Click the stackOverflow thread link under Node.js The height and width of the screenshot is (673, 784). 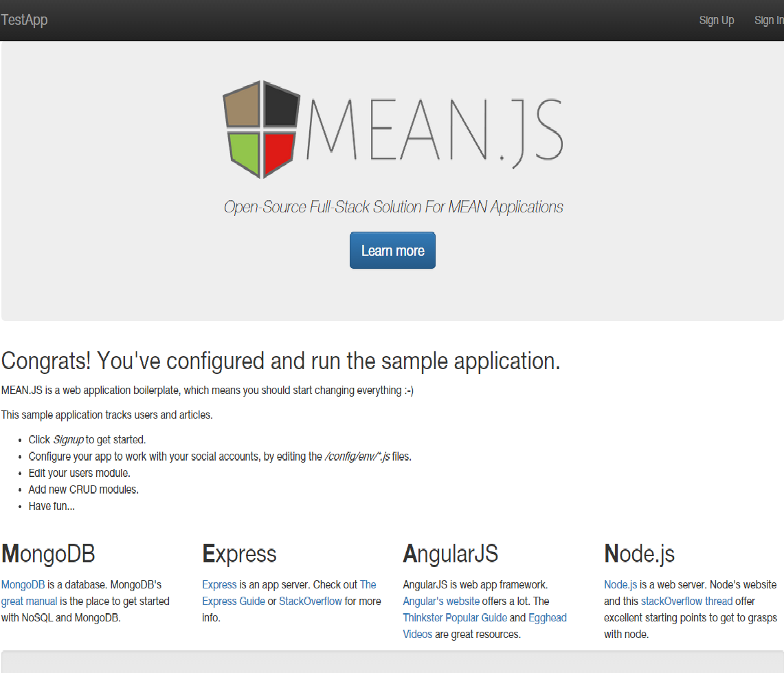686,601
